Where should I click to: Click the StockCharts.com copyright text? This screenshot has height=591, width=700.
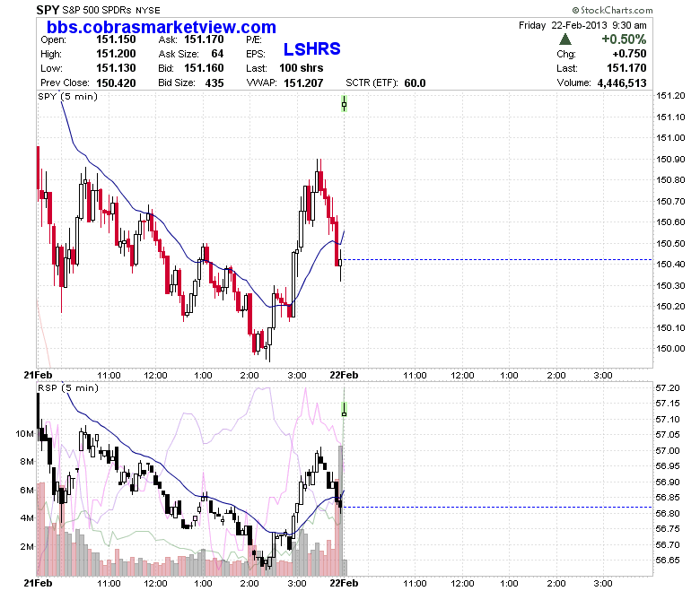[612, 10]
